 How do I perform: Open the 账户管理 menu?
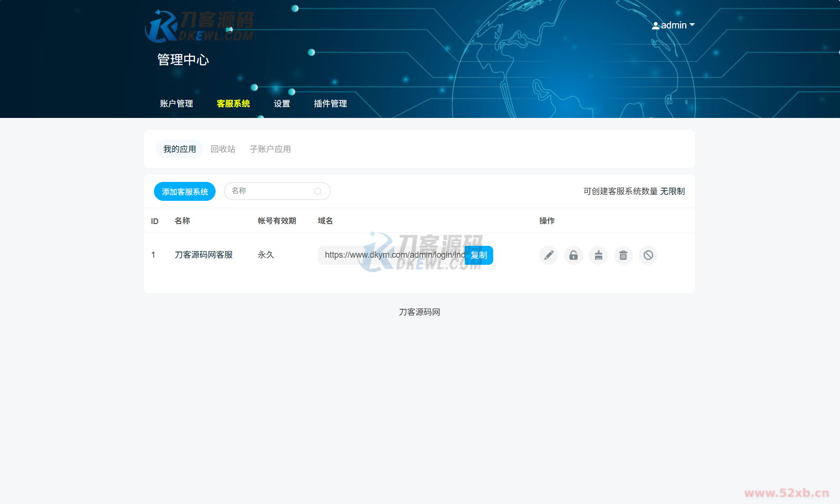click(x=176, y=104)
